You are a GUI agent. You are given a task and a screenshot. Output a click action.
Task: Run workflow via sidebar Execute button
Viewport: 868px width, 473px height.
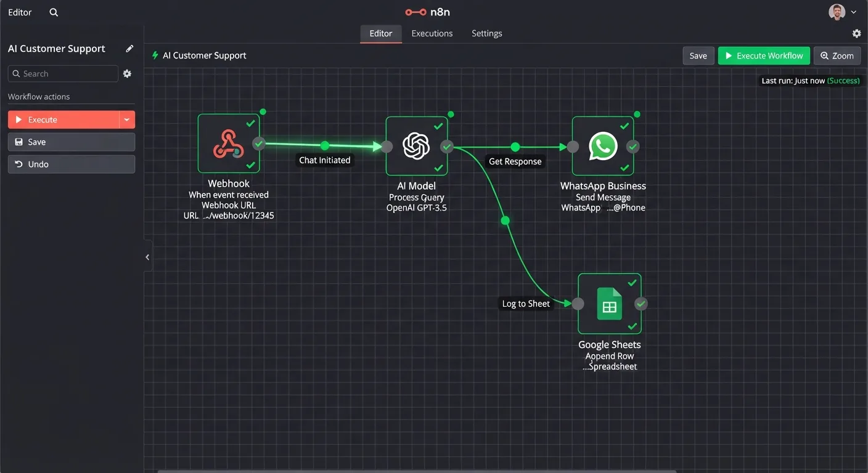pos(63,119)
